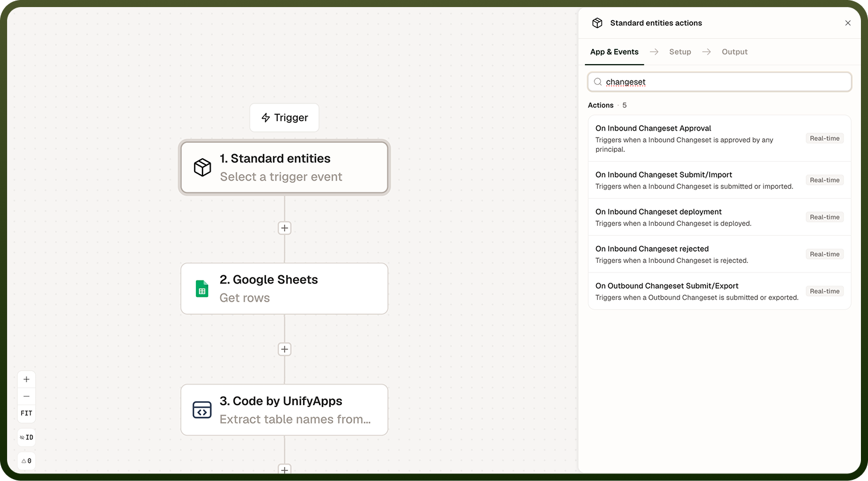Click the Standard entities cube icon in node 1

(x=202, y=168)
